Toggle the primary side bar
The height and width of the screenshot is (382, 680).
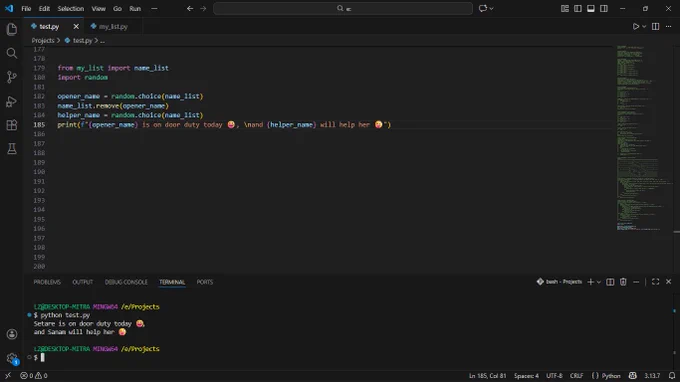click(578, 9)
